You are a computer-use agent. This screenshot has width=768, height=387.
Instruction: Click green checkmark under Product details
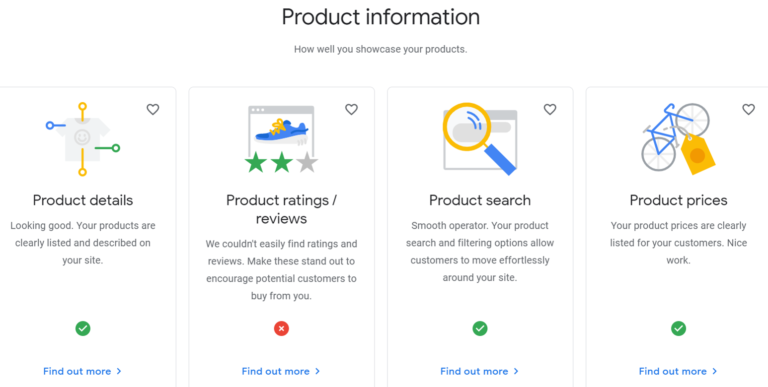click(83, 328)
